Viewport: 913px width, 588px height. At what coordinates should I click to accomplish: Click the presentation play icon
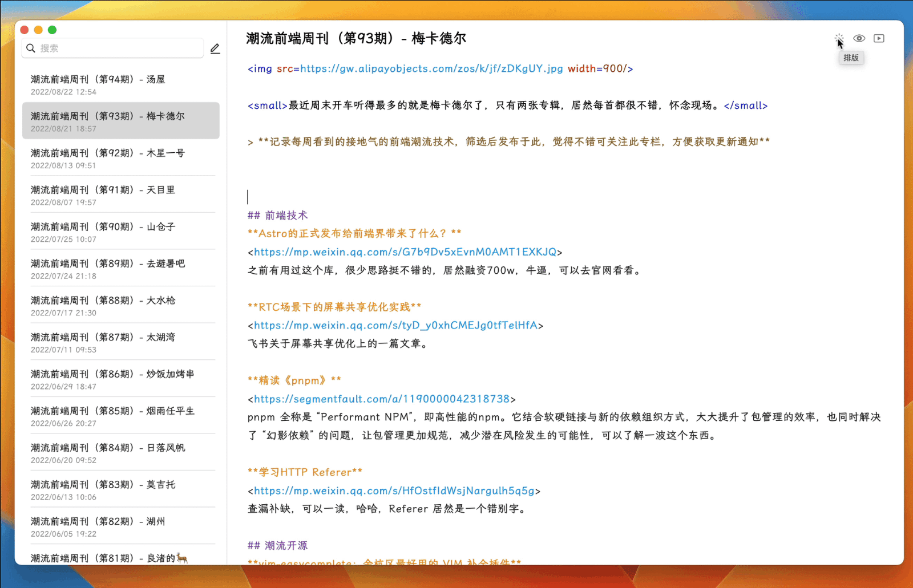pos(879,38)
